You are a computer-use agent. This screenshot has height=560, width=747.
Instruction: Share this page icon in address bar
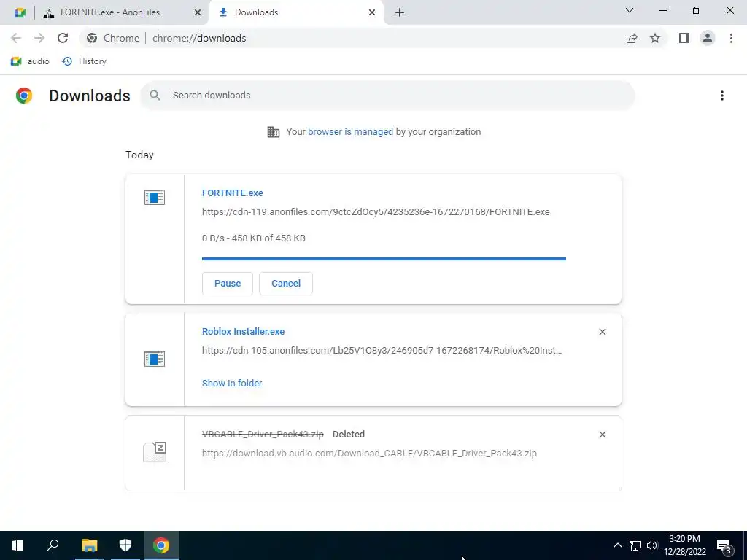[x=632, y=38]
